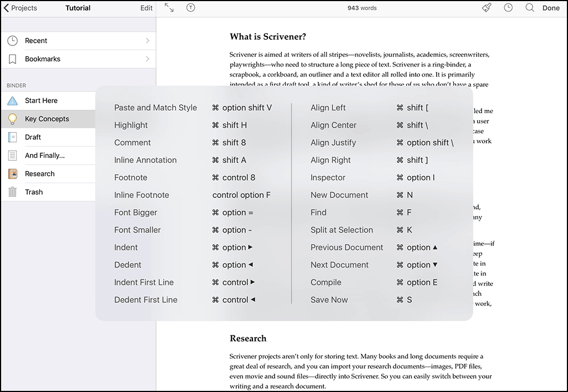Image resolution: width=568 pixels, height=392 pixels.
Task: Click Trash can icon
Action: (12, 192)
